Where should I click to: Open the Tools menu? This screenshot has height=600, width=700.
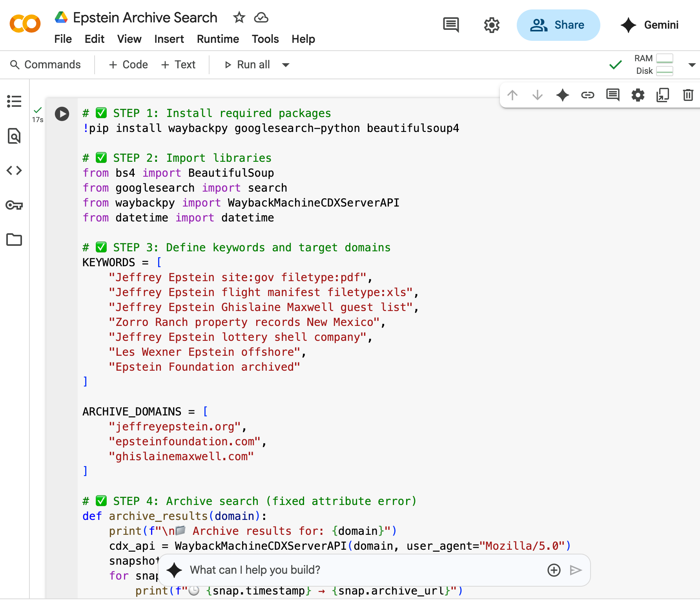[265, 39]
